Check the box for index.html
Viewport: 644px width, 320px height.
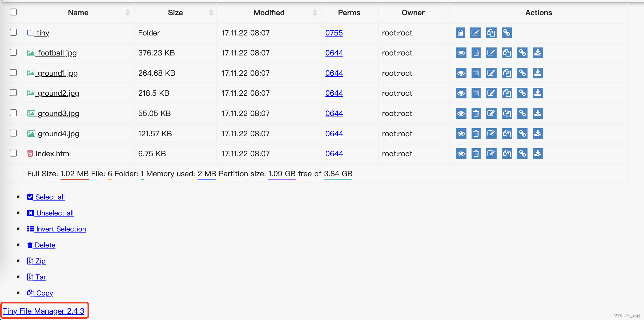(x=13, y=153)
